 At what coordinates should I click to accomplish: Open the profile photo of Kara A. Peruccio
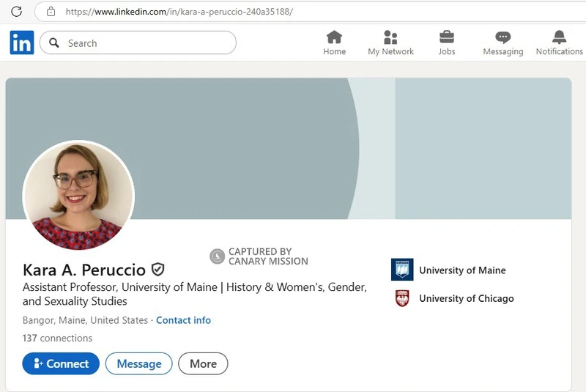(x=78, y=196)
